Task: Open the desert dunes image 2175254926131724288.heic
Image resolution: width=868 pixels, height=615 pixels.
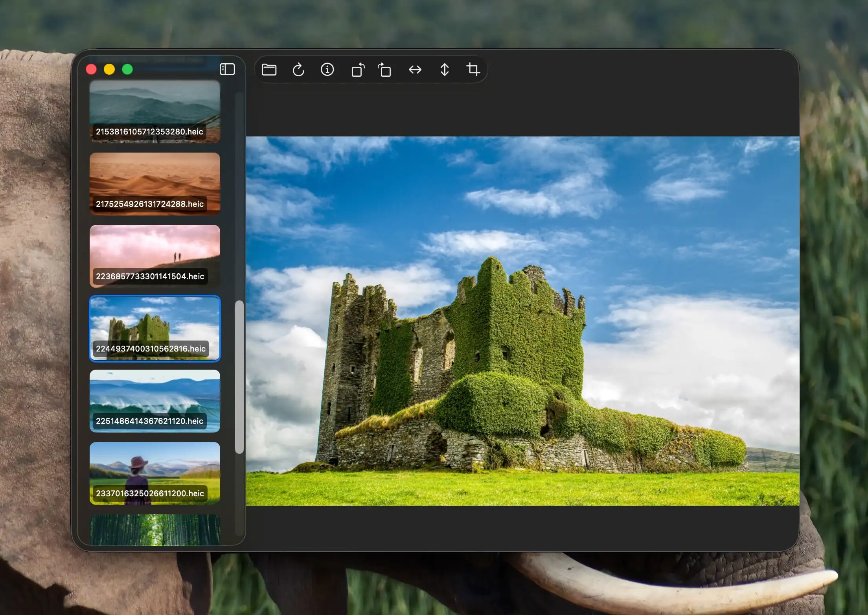Action: click(154, 183)
